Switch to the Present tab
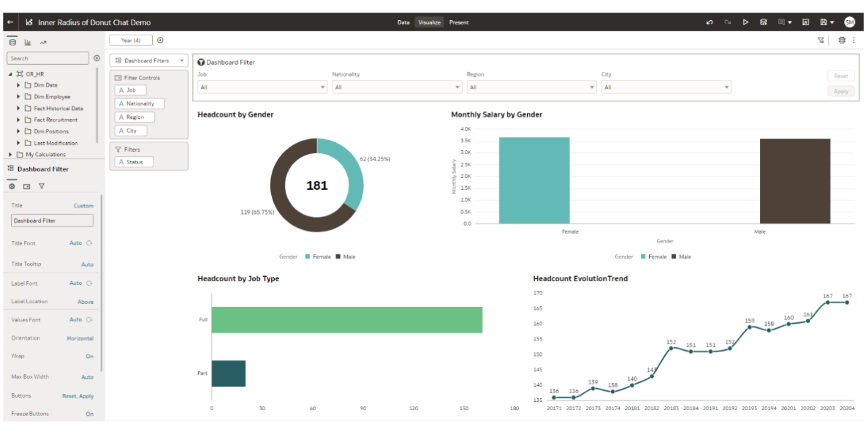 [x=459, y=22]
